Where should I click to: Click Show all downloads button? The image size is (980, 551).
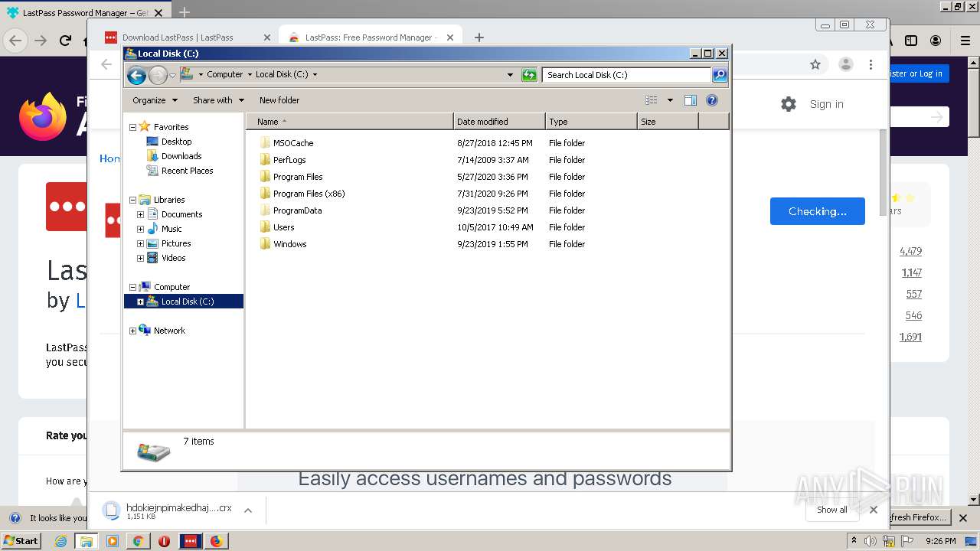point(832,510)
